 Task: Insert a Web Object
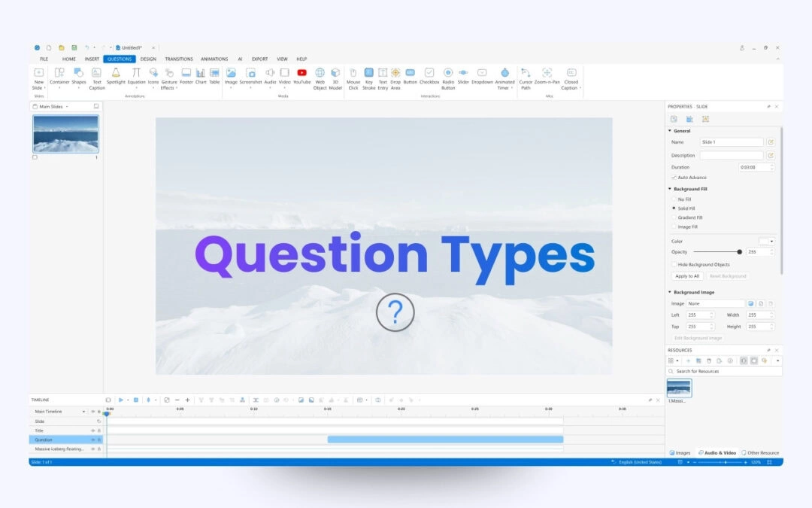click(x=320, y=78)
